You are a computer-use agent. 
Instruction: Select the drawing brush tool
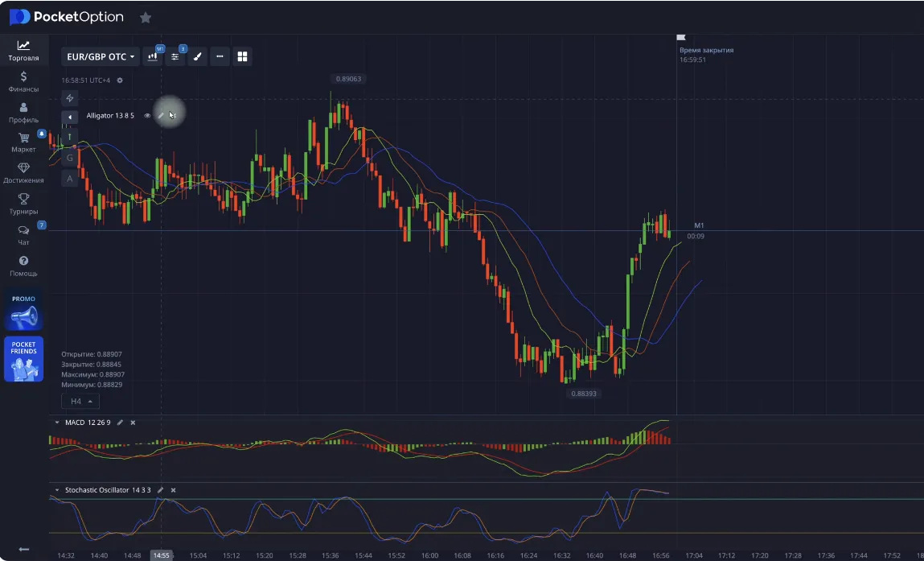coord(197,57)
